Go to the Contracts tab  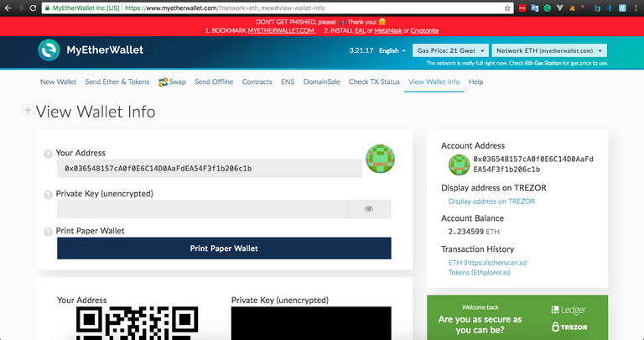pyautogui.click(x=257, y=81)
